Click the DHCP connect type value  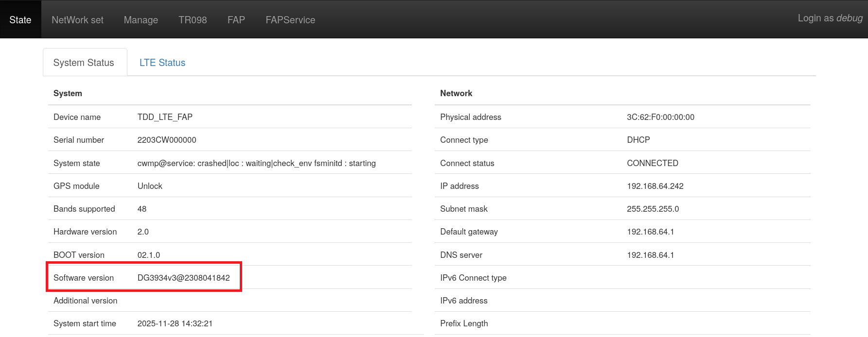(638, 140)
